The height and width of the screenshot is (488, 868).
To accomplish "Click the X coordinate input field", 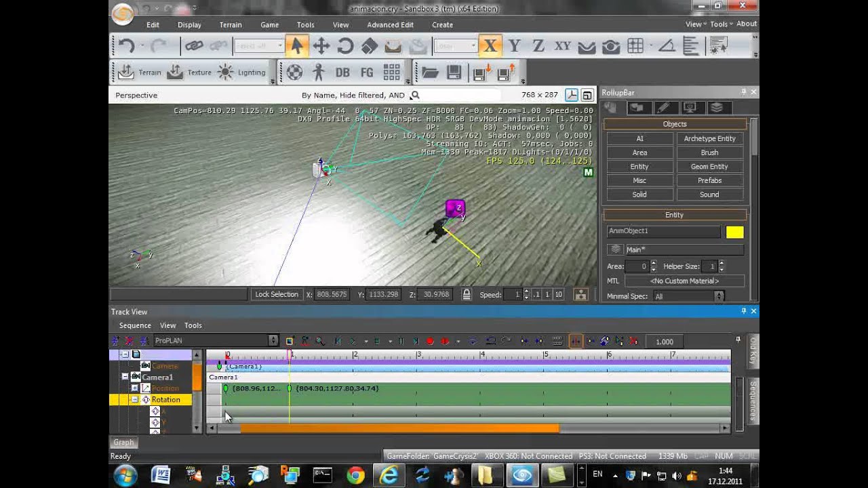I will (334, 295).
